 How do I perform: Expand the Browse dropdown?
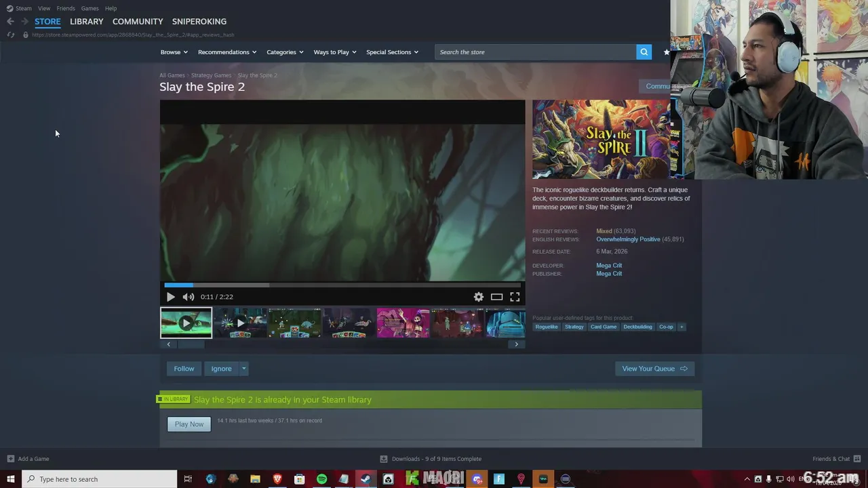pyautogui.click(x=174, y=52)
